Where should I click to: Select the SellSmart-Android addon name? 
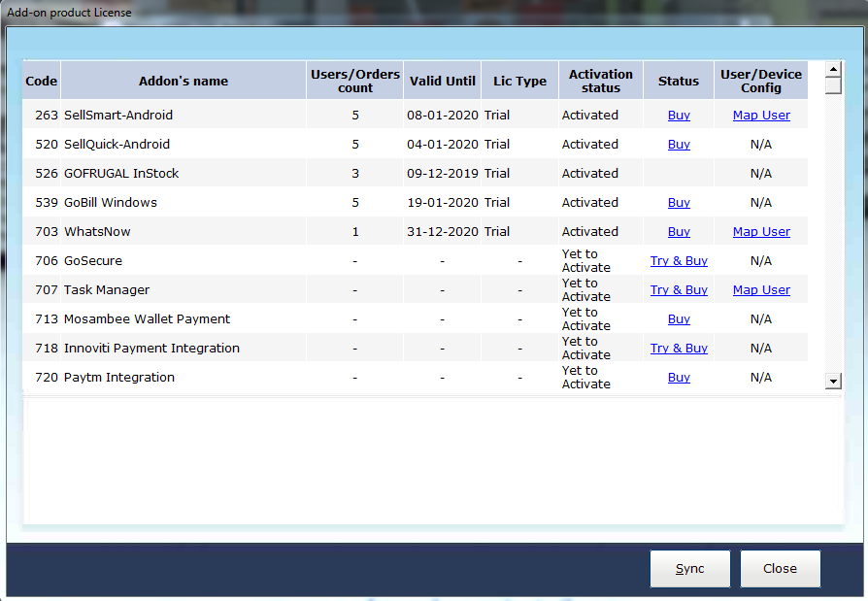pyautogui.click(x=118, y=116)
